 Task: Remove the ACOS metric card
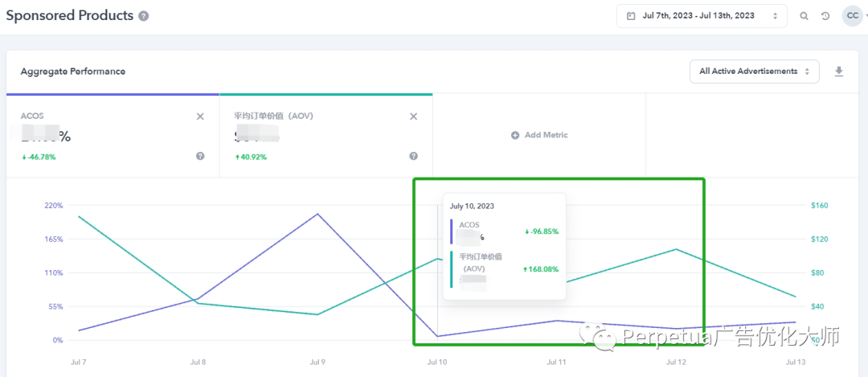(200, 117)
